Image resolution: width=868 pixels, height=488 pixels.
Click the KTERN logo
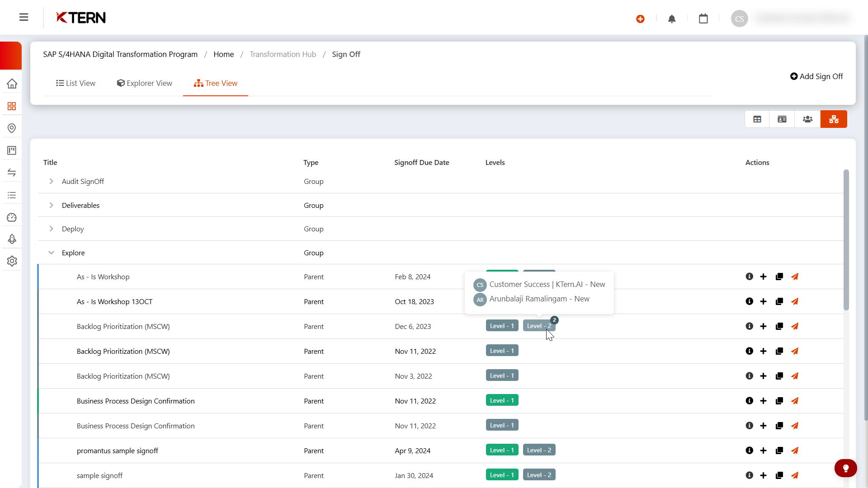81,18
